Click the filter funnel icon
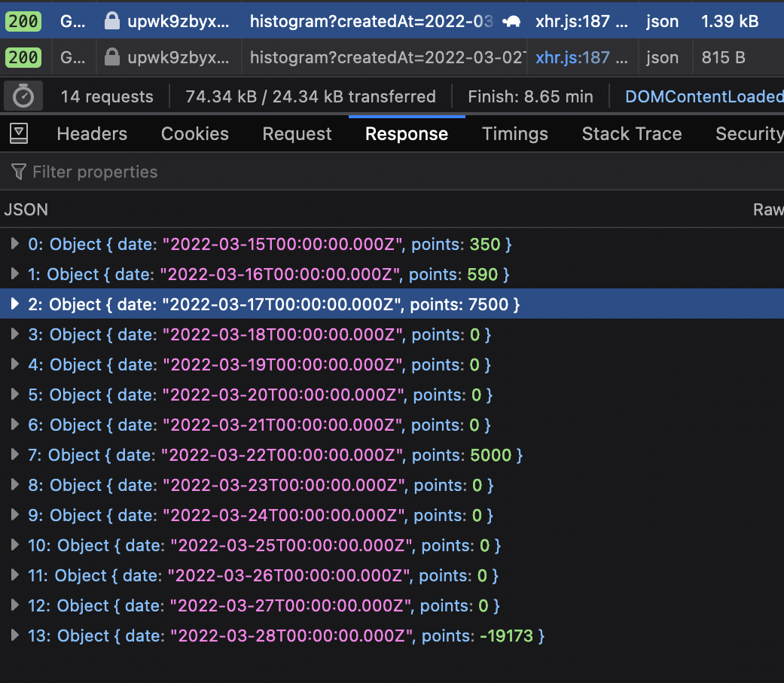 pyautogui.click(x=19, y=172)
